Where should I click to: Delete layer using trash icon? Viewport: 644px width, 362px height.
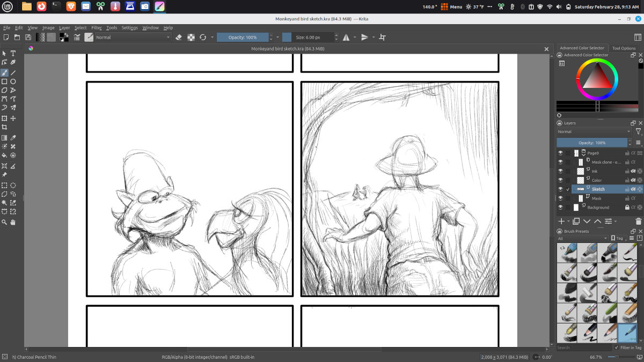(x=638, y=221)
